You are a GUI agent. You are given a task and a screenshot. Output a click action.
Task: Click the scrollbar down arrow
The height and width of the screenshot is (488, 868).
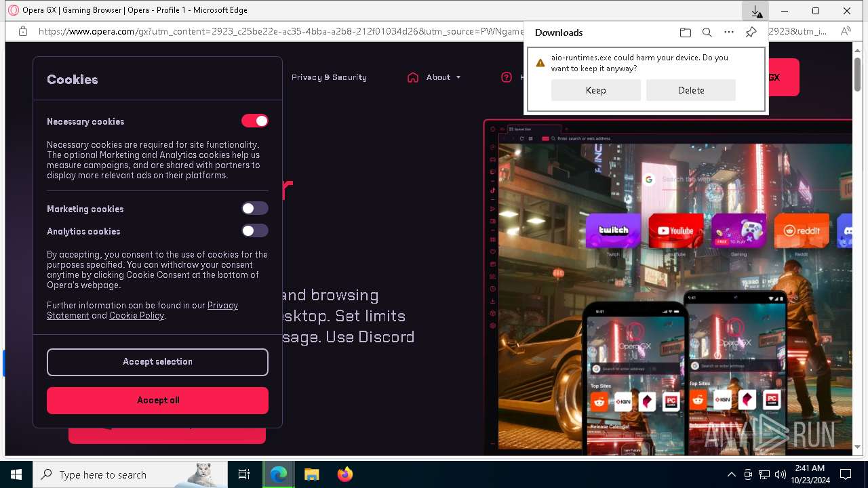858,447
